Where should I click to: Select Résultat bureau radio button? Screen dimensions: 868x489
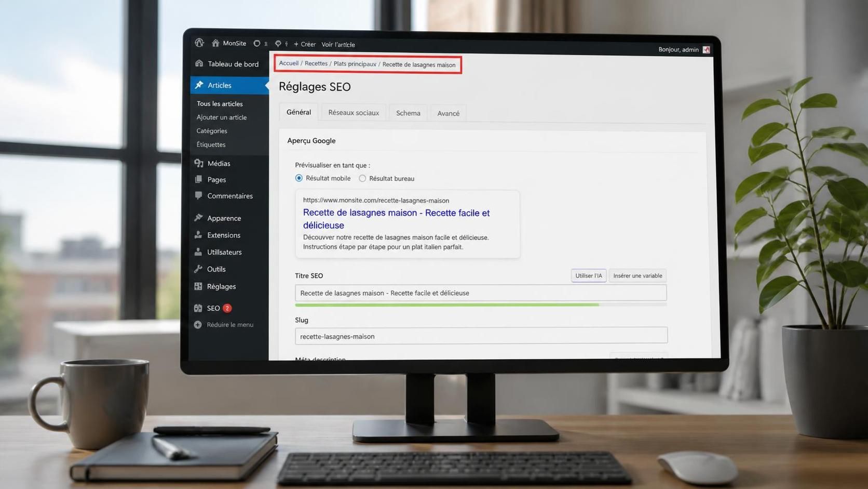point(362,178)
